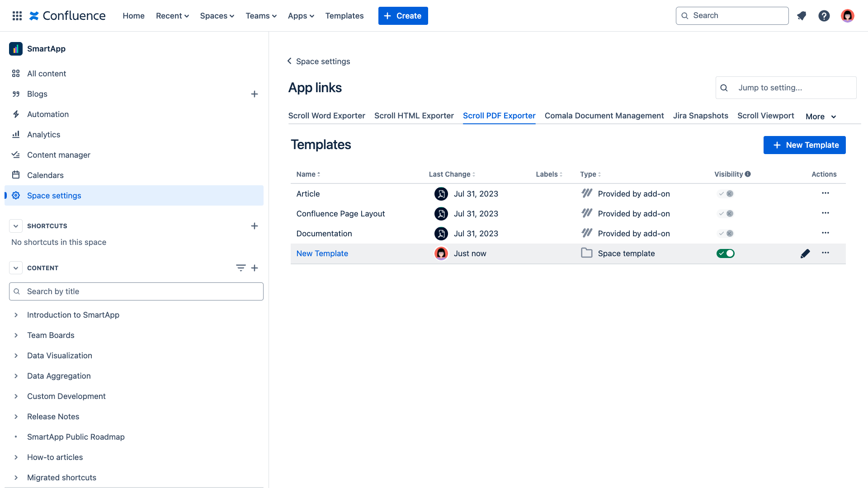
Task: Select the Scroll HTML Exporter tab
Action: [x=414, y=116]
